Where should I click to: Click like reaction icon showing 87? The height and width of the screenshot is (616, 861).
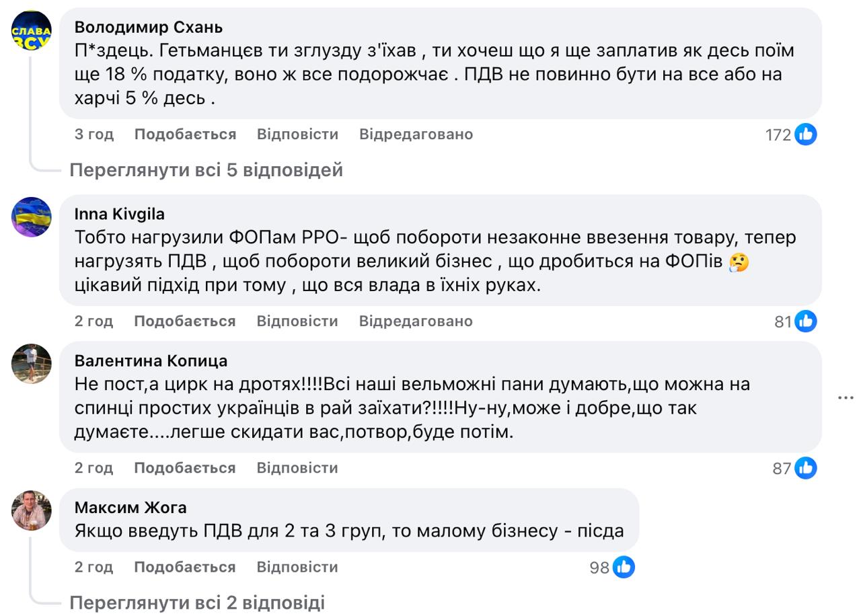(x=805, y=468)
